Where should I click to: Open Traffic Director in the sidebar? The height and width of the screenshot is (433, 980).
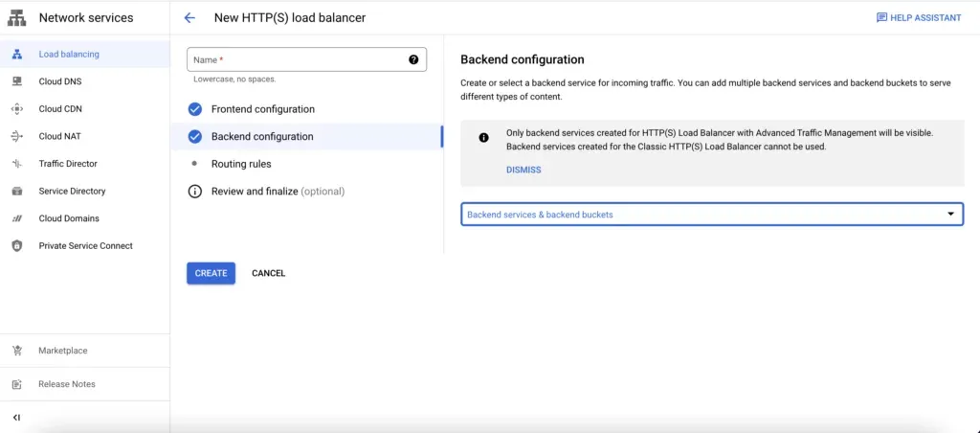pos(85,163)
